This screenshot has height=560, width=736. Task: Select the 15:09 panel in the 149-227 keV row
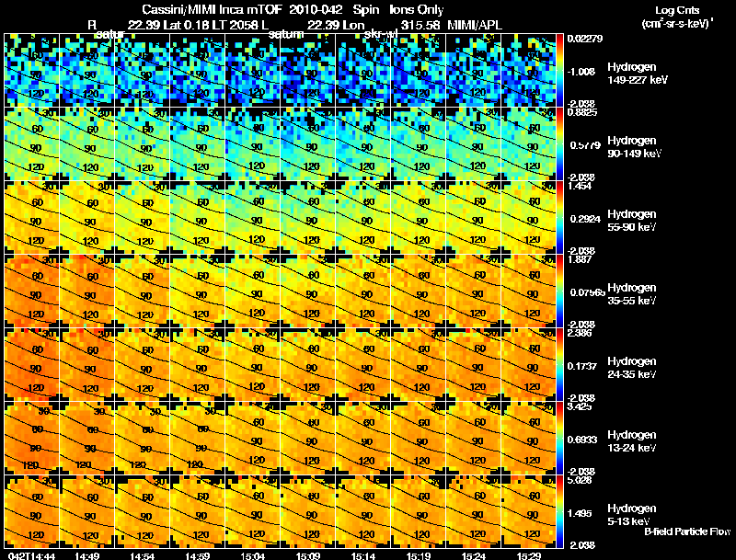point(308,71)
